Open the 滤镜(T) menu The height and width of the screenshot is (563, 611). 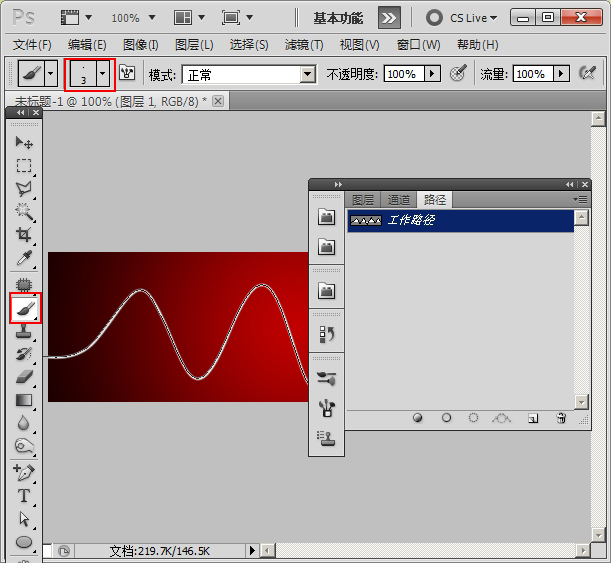coord(304,45)
